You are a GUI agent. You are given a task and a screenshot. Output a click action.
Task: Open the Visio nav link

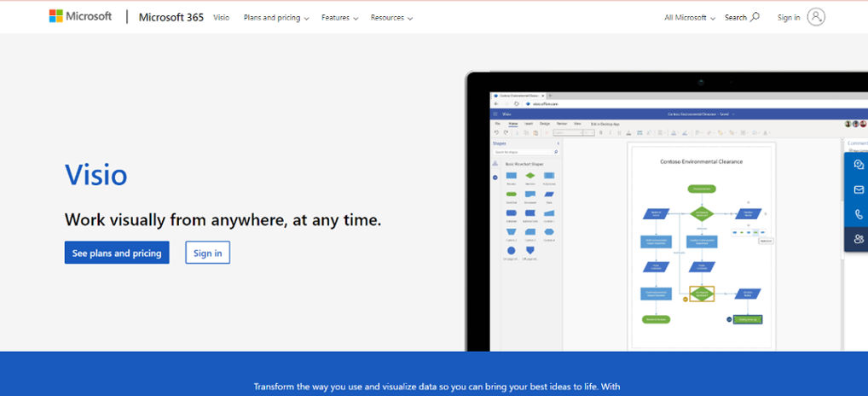[222, 17]
